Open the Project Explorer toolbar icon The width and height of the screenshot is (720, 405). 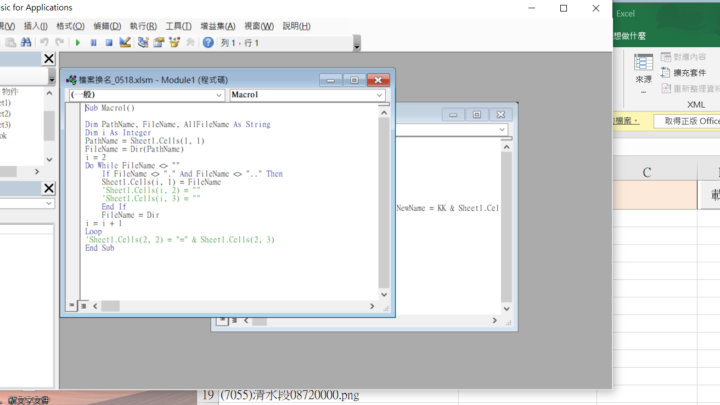tap(143, 43)
